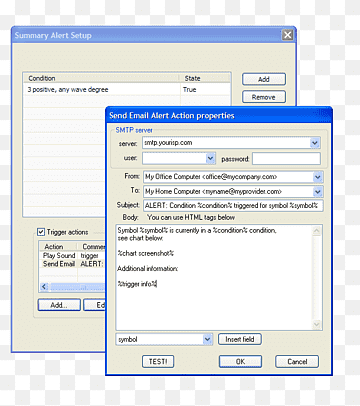Click the body scrollbar up arrow

(317, 231)
